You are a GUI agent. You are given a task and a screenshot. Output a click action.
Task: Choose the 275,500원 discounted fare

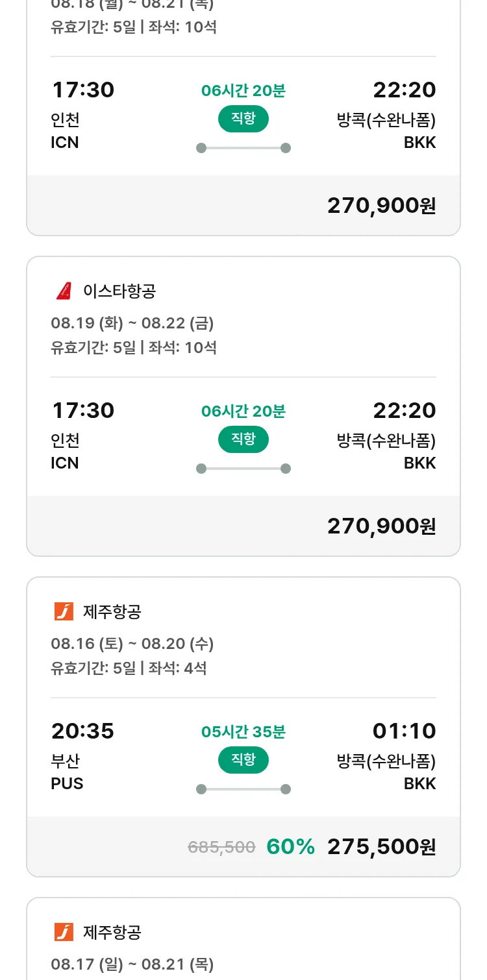[x=381, y=846]
